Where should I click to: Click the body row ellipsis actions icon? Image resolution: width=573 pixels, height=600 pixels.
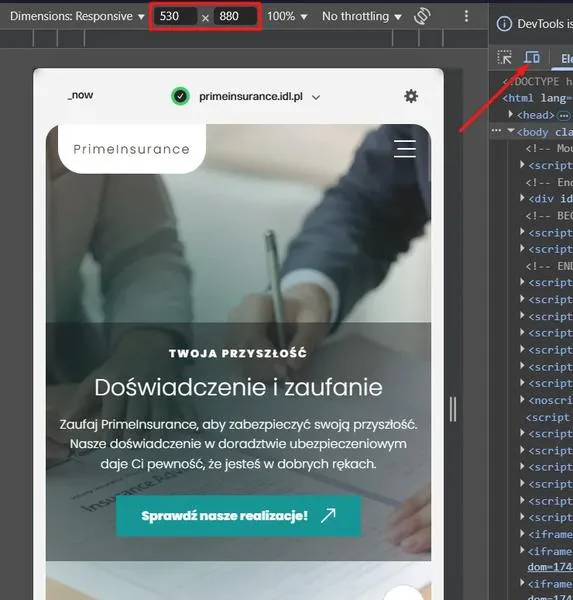click(496, 130)
